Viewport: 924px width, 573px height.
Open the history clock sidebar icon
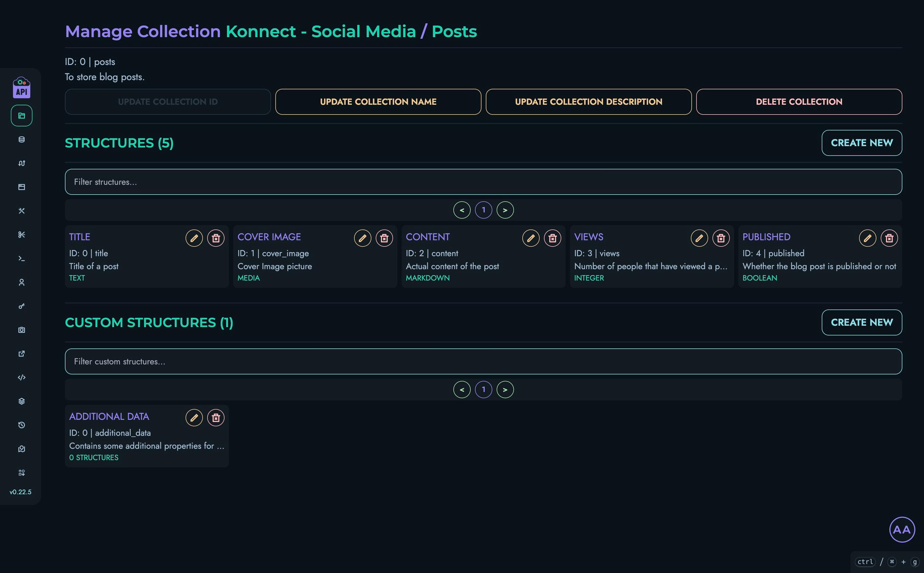[x=22, y=425]
